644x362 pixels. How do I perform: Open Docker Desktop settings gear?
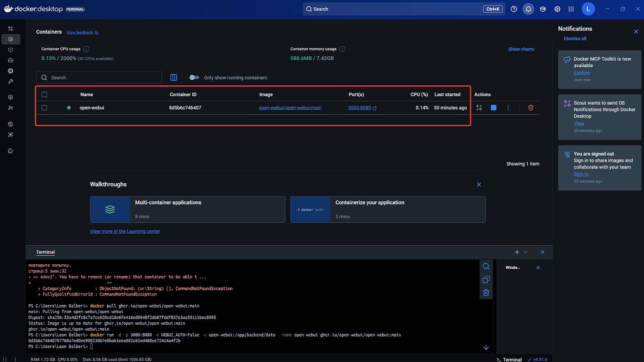click(x=557, y=9)
